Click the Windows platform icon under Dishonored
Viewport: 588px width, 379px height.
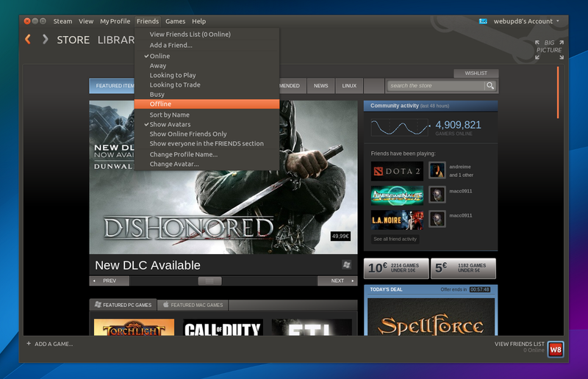347,264
